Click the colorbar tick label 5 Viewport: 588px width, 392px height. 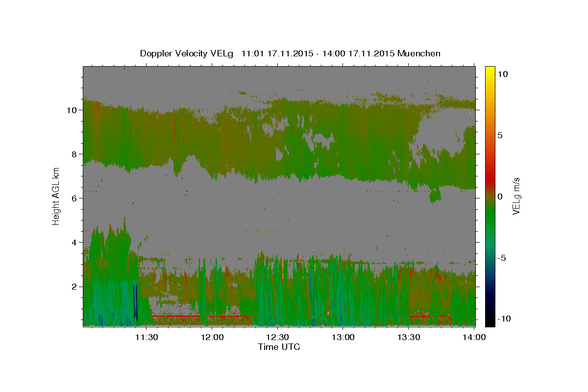(x=500, y=135)
